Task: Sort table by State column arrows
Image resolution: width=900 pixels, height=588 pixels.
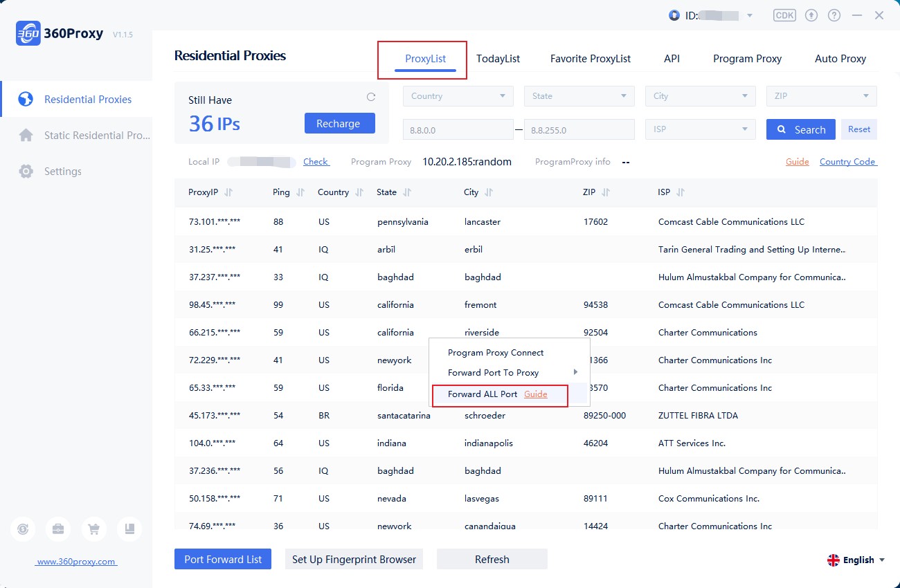Action: tap(407, 192)
